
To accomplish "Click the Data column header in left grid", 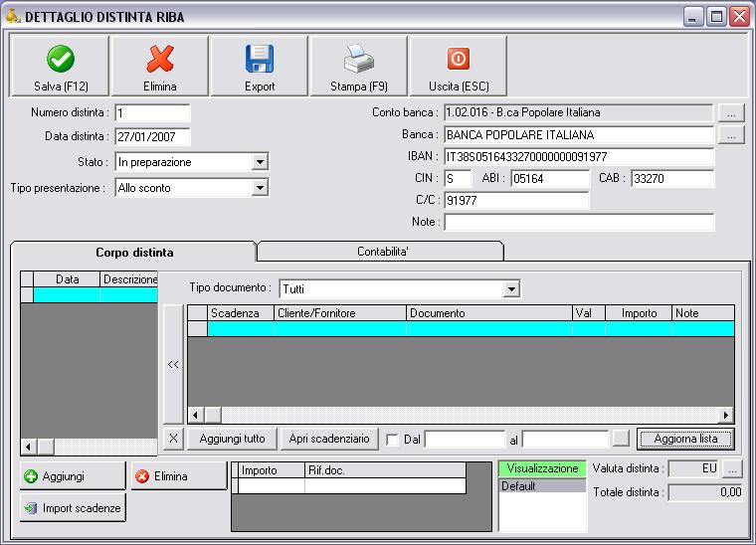I will pos(67,279).
